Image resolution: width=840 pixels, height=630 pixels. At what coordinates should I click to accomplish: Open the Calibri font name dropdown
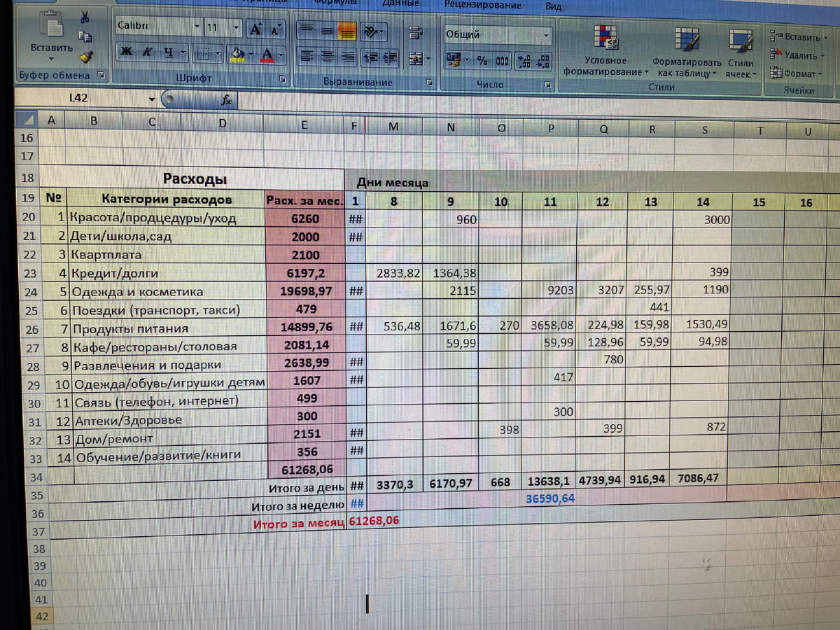pyautogui.click(x=195, y=27)
